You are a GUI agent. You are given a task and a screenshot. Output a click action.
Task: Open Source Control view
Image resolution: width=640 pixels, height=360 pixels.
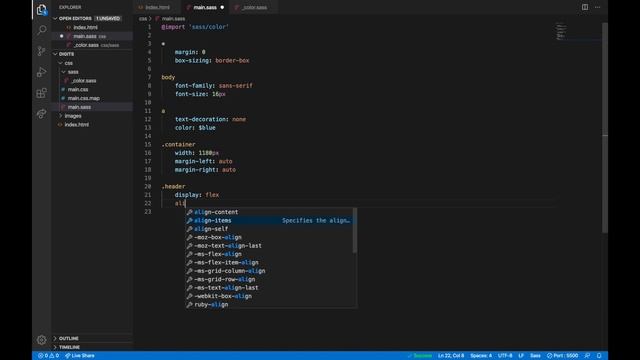42,51
